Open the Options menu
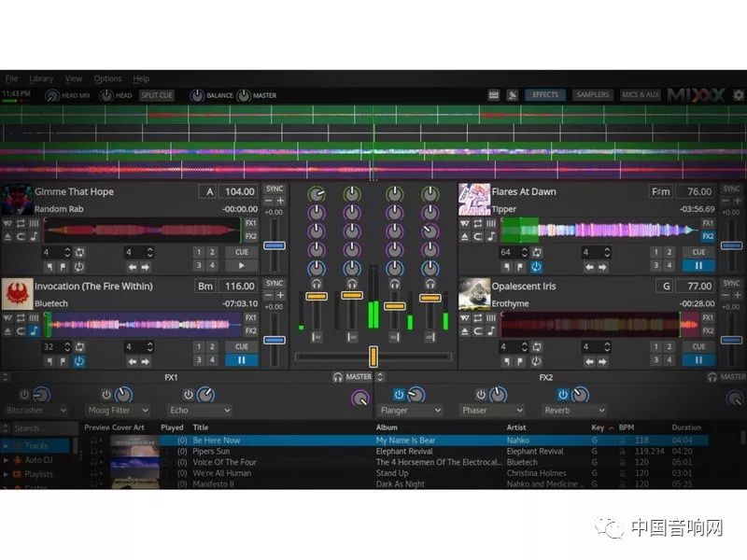Viewport: 747px width, 560px height. click(x=107, y=78)
